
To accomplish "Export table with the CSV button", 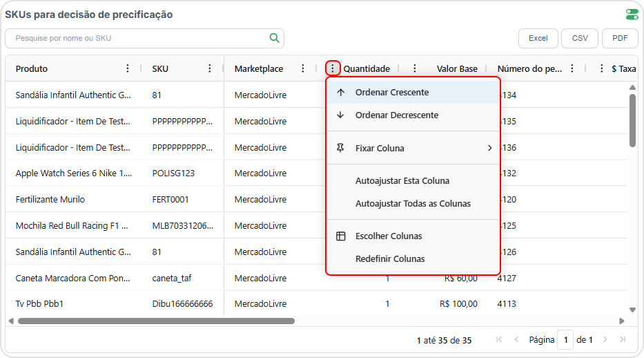I will (x=580, y=38).
